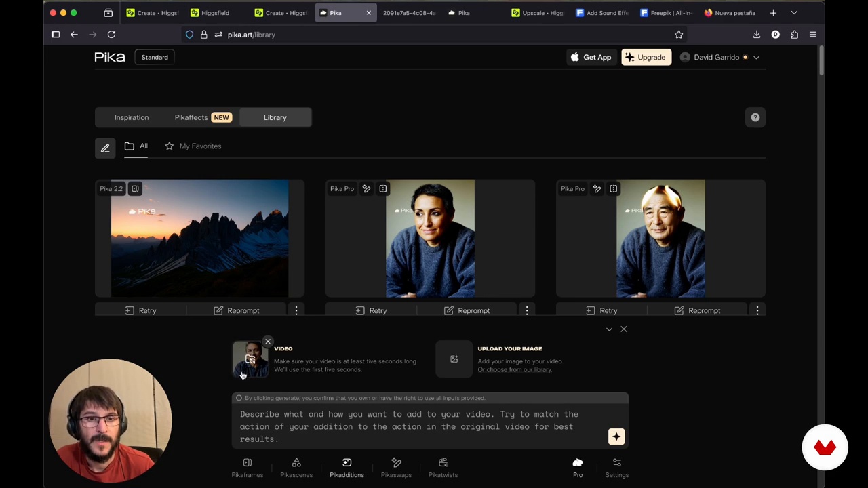Open the All folder filter
The image size is (868, 488).
click(136, 146)
